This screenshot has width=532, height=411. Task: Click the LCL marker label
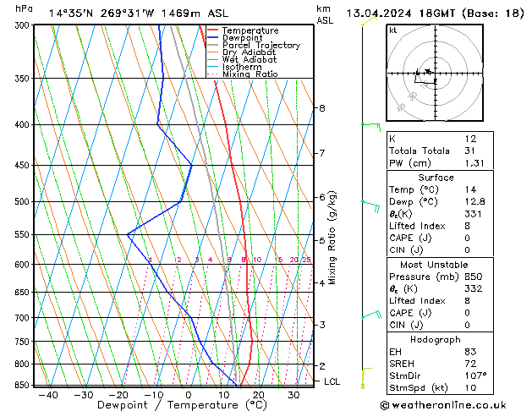point(332,381)
